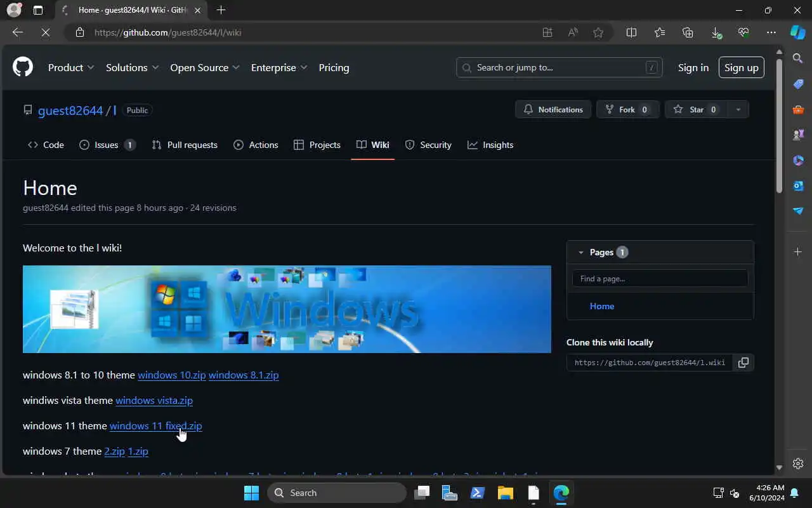This screenshot has height=508, width=812.
Task: Add this page to favorites star
Action: point(598,32)
